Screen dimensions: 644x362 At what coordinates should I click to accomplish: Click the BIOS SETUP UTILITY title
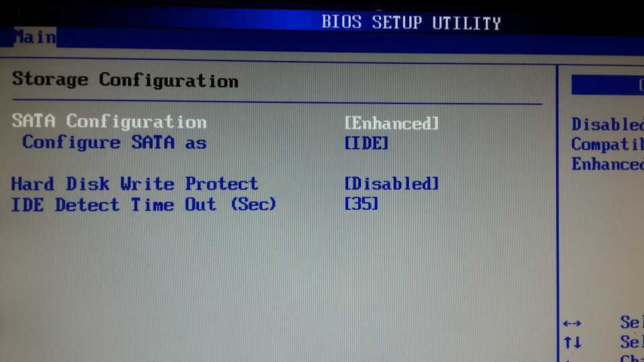tap(411, 22)
